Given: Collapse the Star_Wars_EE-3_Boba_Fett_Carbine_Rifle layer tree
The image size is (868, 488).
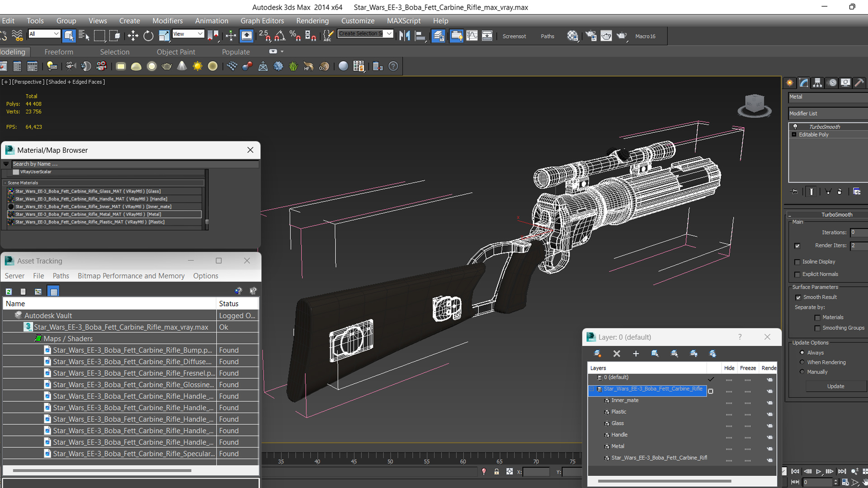Looking at the screenshot, I should tap(591, 389).
